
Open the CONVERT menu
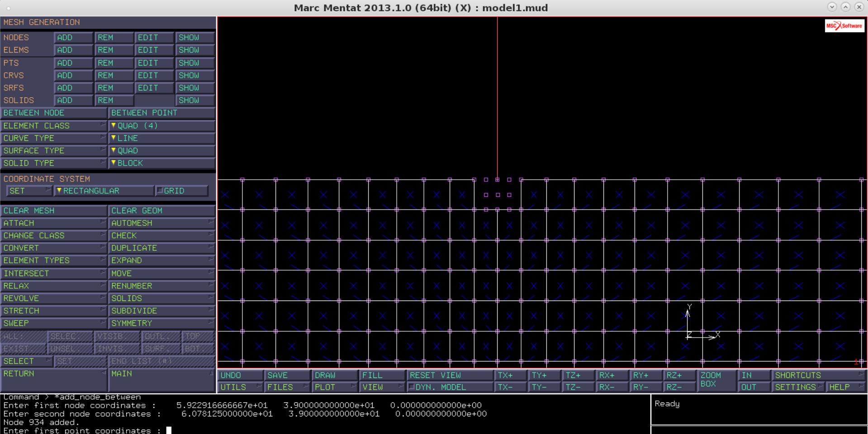54,248
